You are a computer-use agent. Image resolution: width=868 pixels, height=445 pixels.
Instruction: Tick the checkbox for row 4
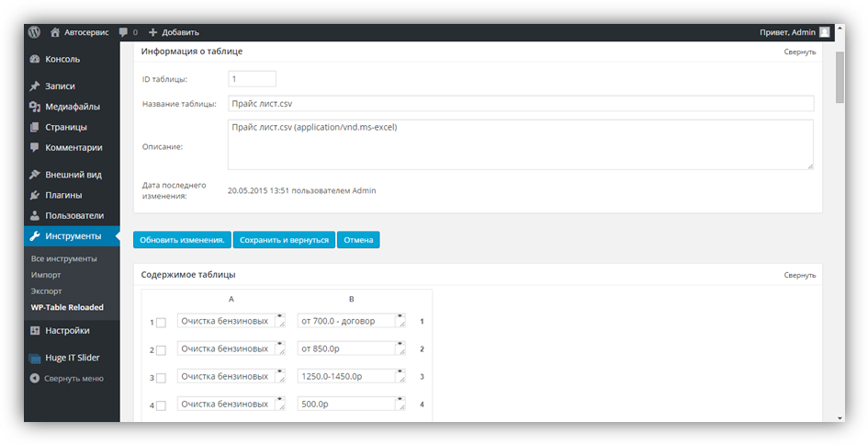(x=161, y=405)
